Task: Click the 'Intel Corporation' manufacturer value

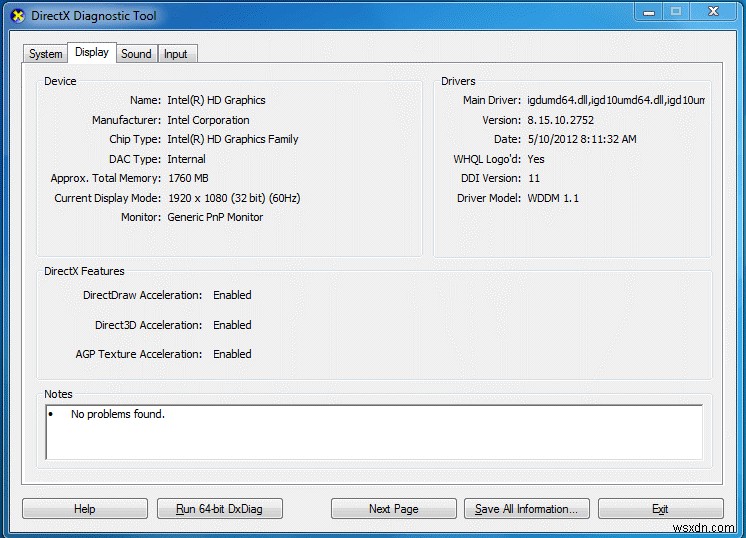Action: coord(208,120)
